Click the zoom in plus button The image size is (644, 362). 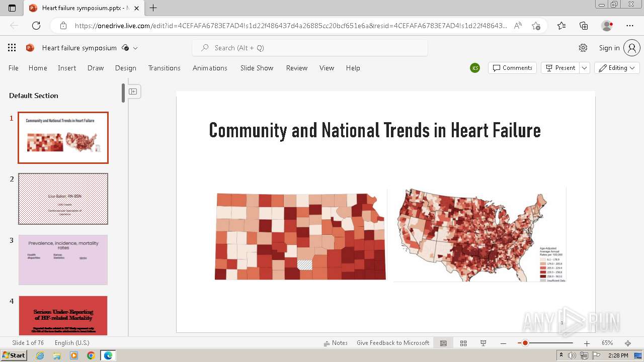pos(587,343)
